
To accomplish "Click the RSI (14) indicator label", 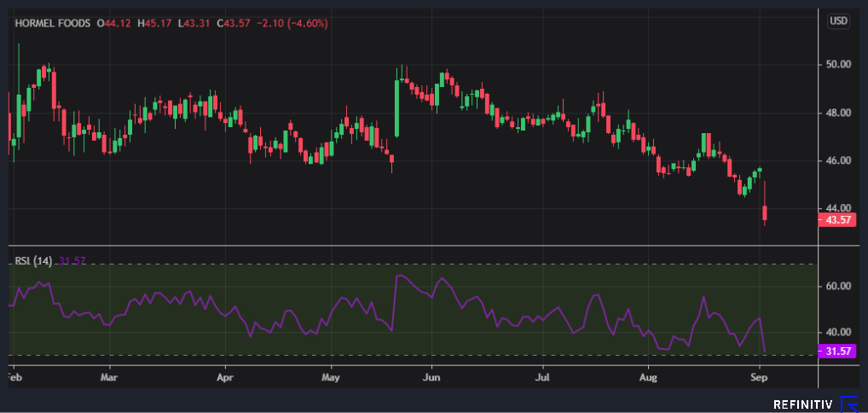I will tap(34, 261).
